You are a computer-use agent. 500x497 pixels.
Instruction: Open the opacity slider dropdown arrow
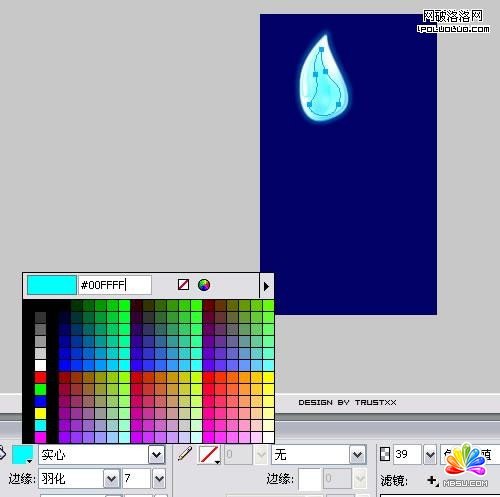(430, 454)
